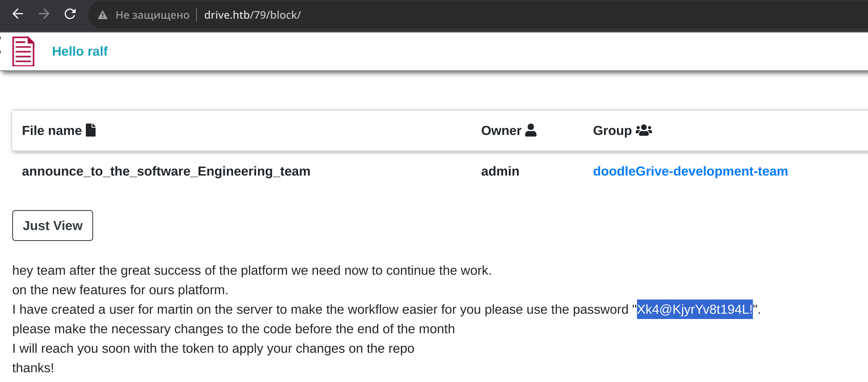Click the 'Не защищено' security label
The height and width of the screenshot is (382, 868).
(153, 15)
